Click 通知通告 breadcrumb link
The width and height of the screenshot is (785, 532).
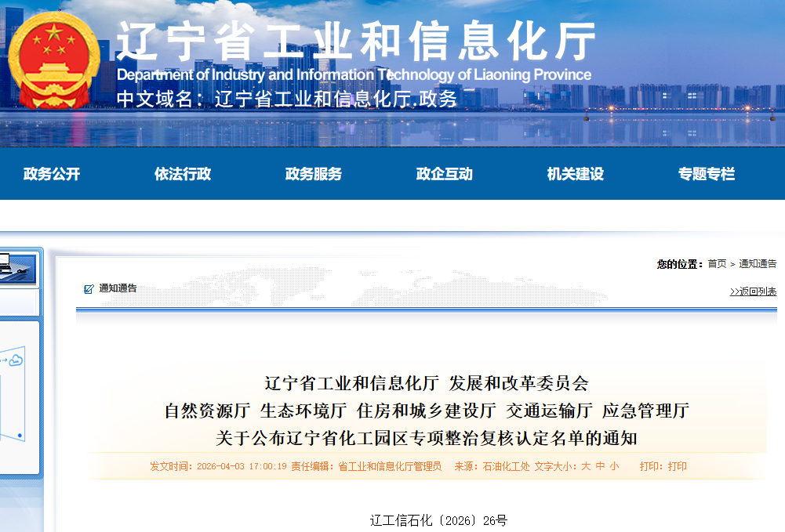coord(758,264)
